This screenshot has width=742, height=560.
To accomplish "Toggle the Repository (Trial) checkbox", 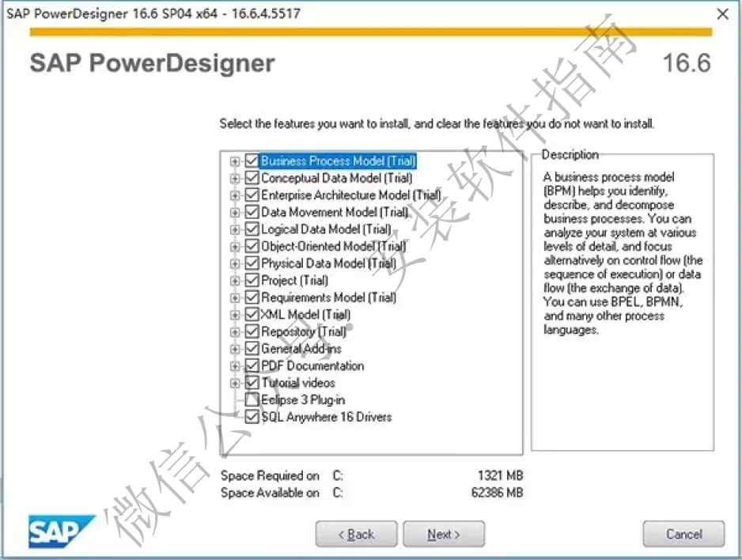I will [x=252, y=331].
